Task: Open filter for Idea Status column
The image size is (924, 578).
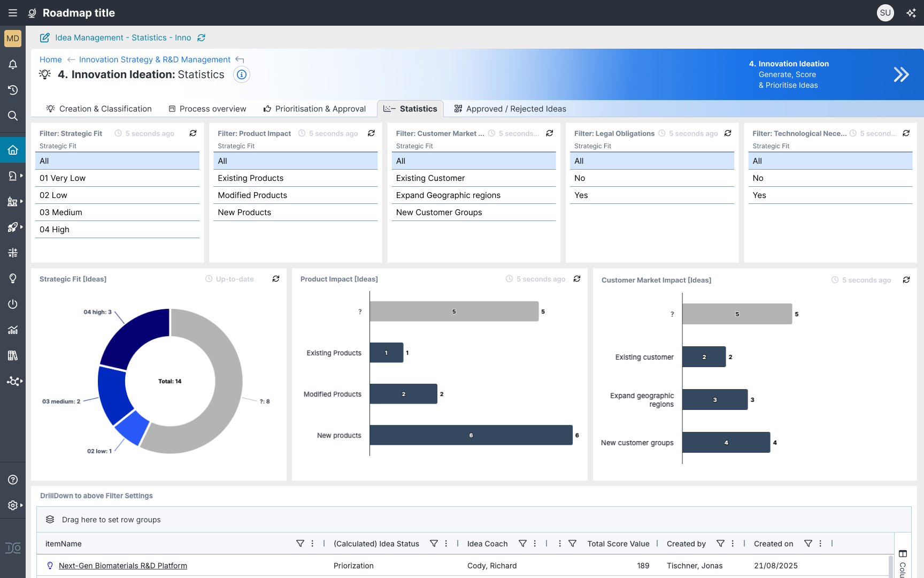Action: 434,543
